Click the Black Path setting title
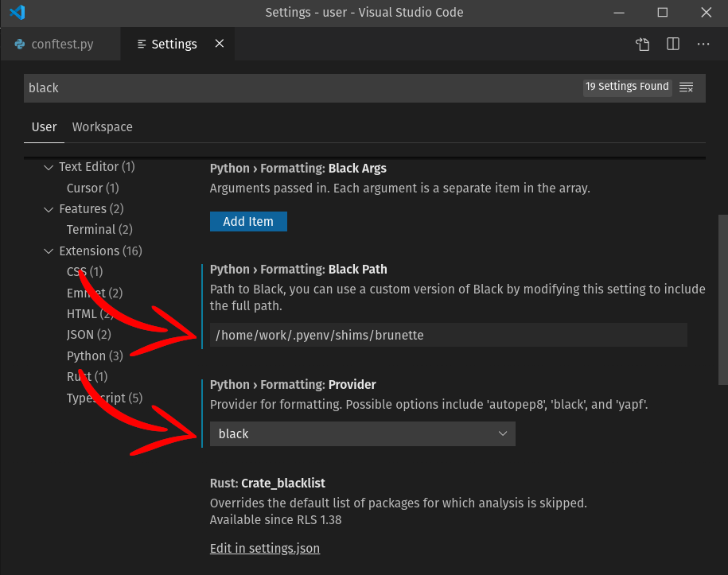This screenshot has height=575, width=728. tap(298, 270)
